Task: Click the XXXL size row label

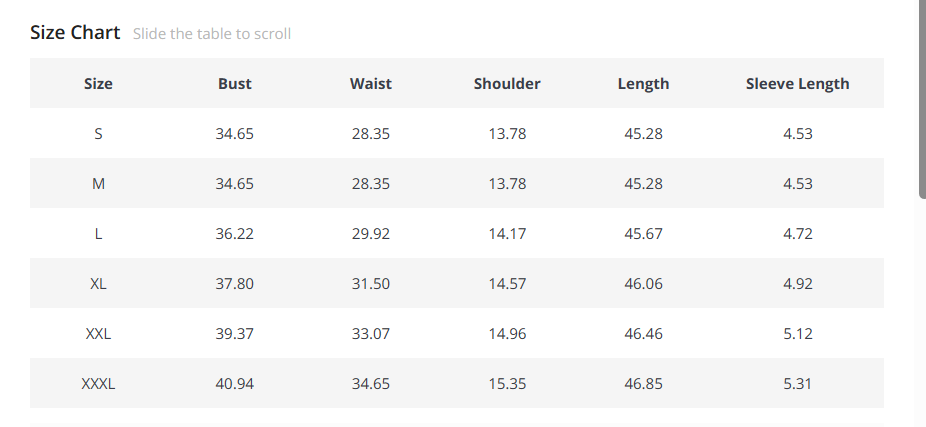Action: [98, 383]
